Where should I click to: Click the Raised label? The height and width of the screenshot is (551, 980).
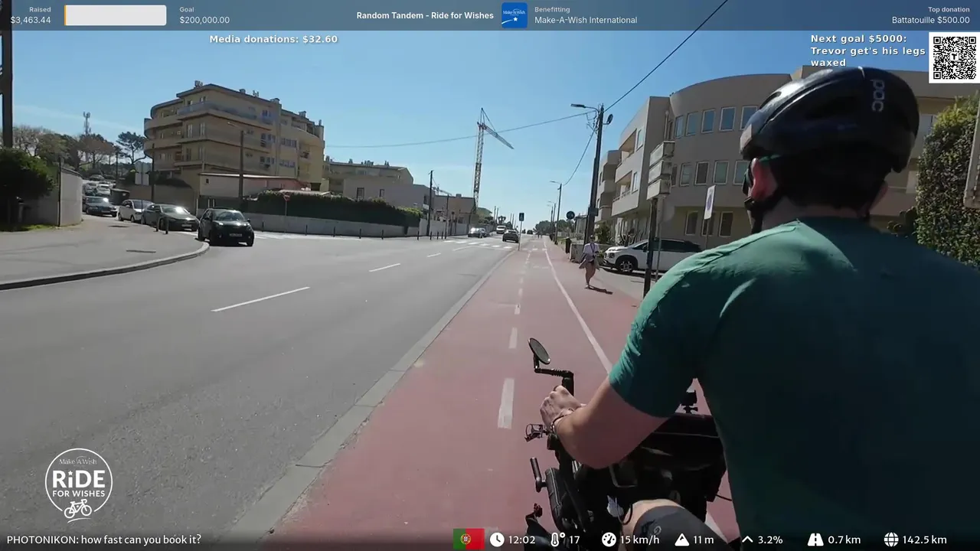(x=40, y=10)
